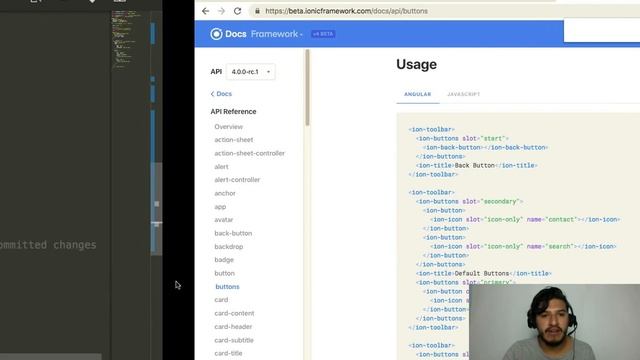The width and height of the screenshot is (640, 360).
Task: Open the card-subtitle API page
Action: [x=234, y=340]
